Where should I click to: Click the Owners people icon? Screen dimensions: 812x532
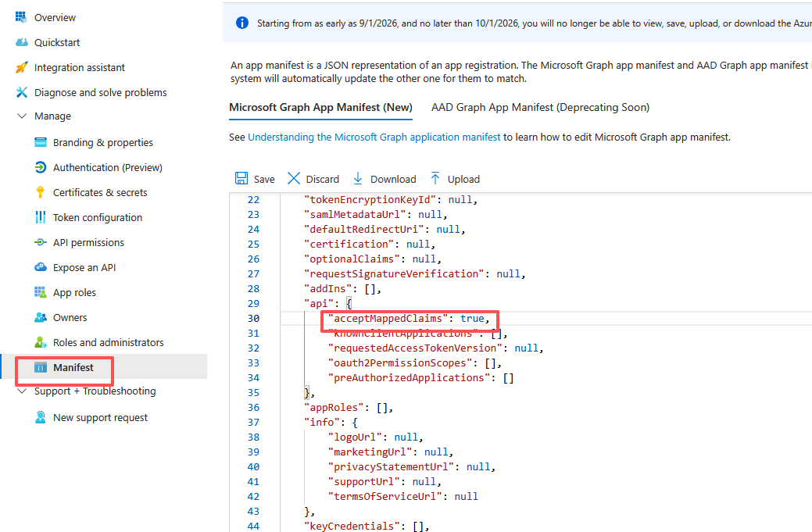pos(41,317)
